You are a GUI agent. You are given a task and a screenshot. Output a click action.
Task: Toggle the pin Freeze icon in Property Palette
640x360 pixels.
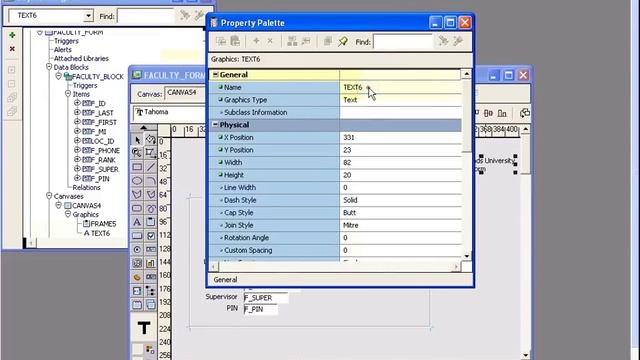[x=343, y=41]
